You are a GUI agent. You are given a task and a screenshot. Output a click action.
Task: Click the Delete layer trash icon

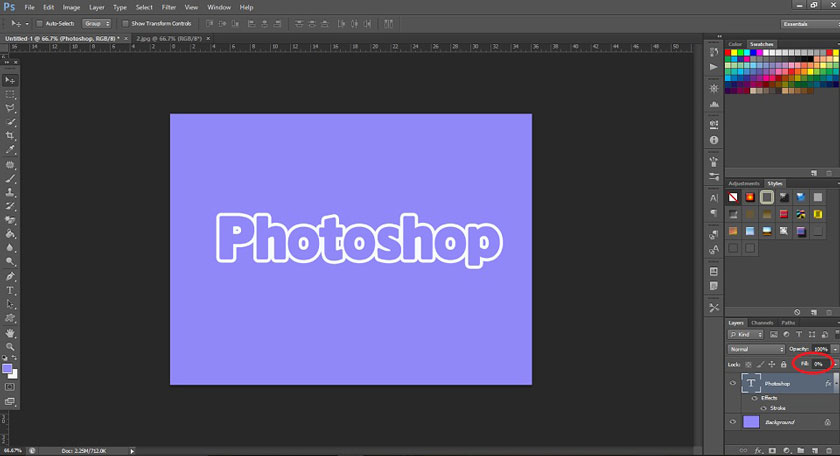coord(829,451)
